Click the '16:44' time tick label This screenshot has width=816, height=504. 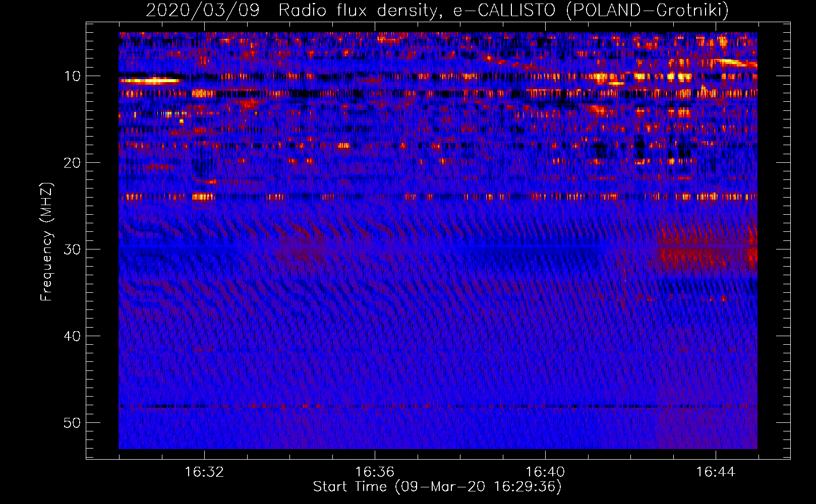[716, 472]
